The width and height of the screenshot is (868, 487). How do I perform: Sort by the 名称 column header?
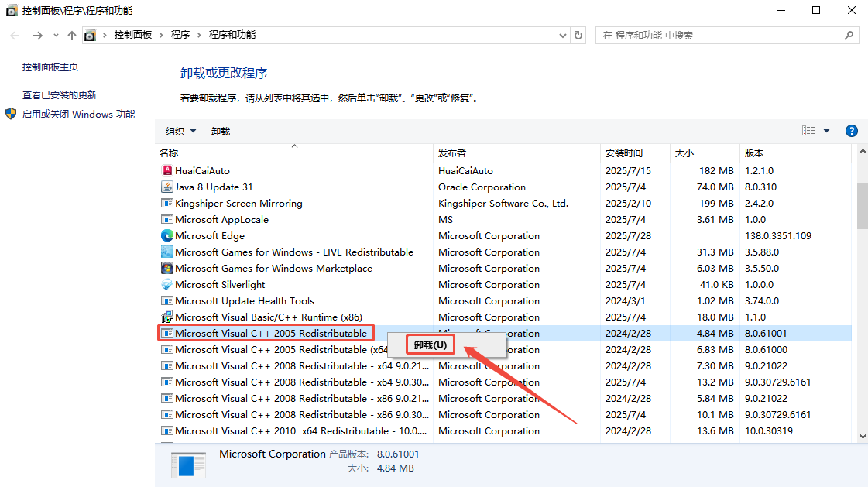point(294,153)
